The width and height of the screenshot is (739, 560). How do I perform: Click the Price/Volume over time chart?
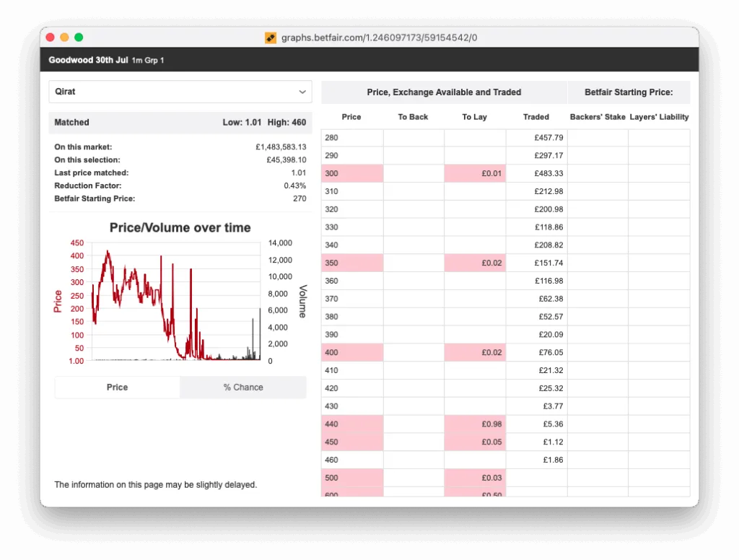pos(180,294)
